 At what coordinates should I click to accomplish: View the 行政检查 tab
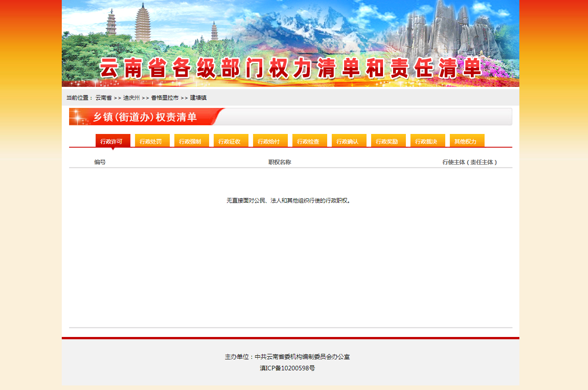[309, 141]
